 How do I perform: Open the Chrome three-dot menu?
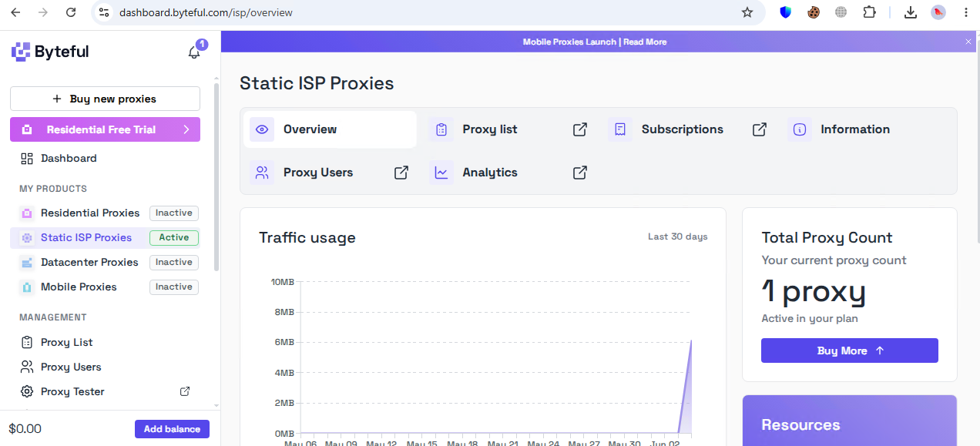(x=966, y=12)
